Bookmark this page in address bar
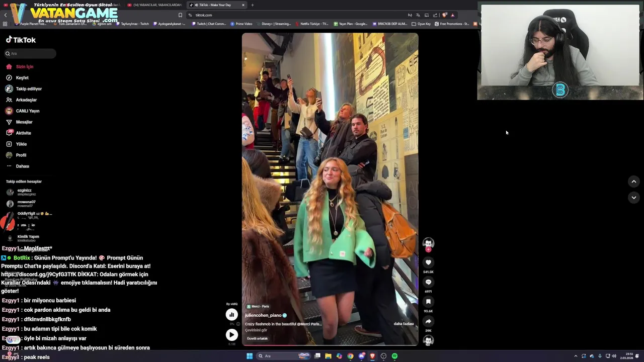 pyautogui.click(x=180, y=15)
